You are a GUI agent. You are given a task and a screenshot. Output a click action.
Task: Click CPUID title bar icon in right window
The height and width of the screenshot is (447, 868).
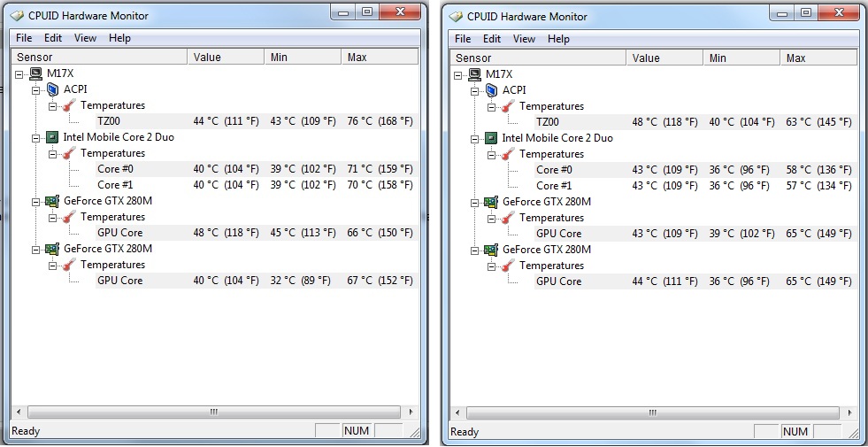point(457,16)
